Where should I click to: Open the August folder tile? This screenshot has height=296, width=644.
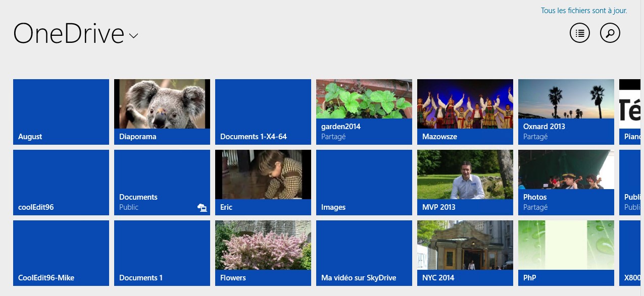tap(61, 112)
